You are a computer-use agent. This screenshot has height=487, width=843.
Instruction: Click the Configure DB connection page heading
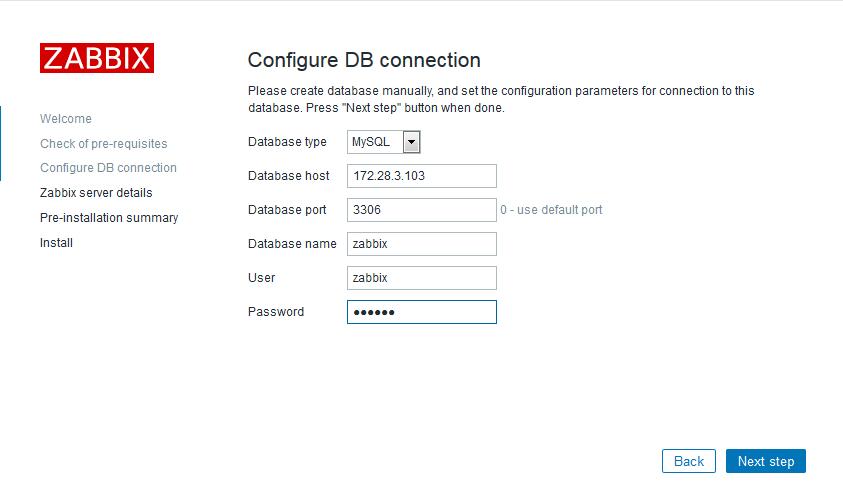(364, 60)
